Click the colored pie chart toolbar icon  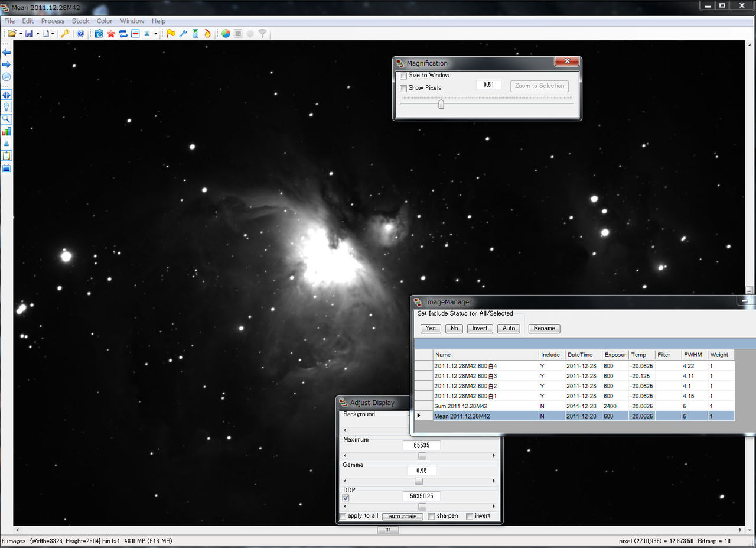point(226,34)
